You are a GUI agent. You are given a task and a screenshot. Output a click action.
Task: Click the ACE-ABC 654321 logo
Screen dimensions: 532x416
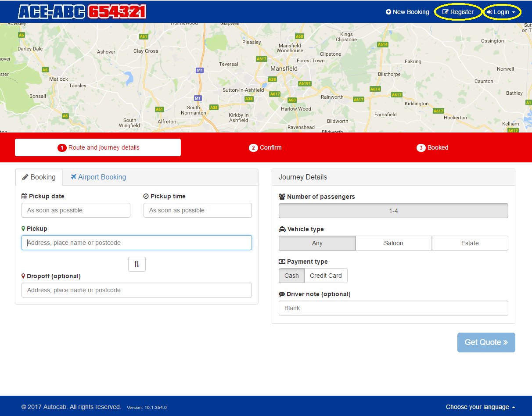pos(82,12)
